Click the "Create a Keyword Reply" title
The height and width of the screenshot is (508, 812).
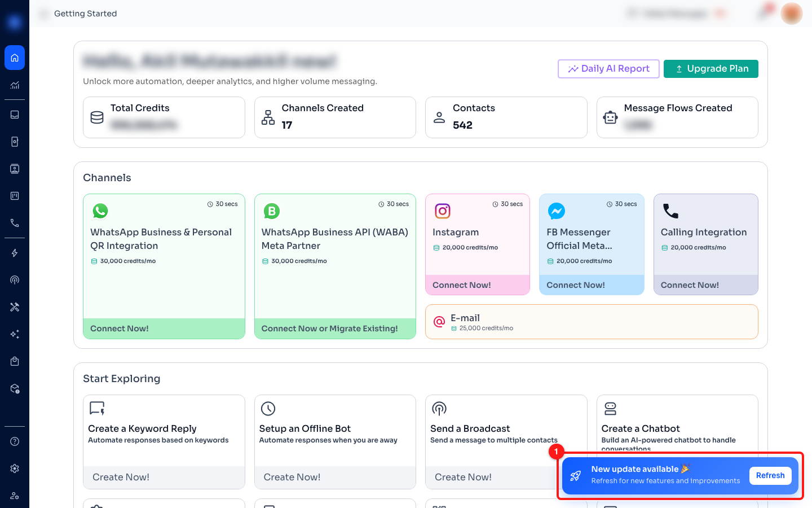(142, 428)
